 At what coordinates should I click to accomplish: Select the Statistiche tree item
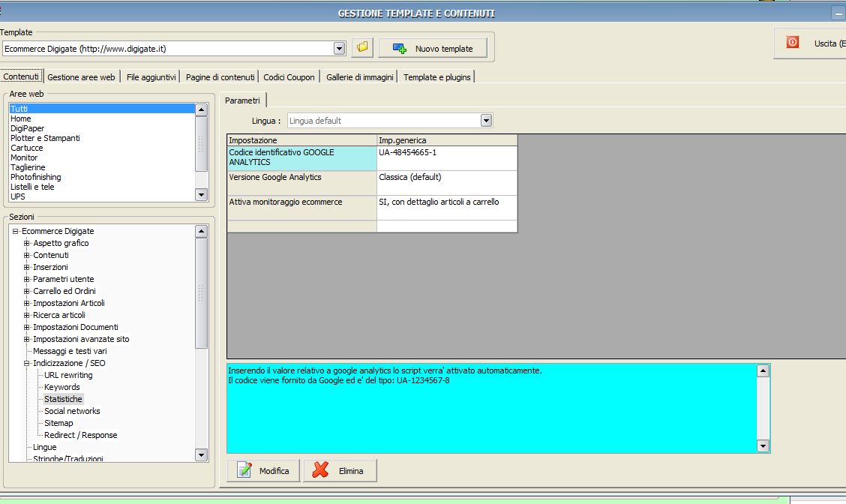(x=63, y=399)
